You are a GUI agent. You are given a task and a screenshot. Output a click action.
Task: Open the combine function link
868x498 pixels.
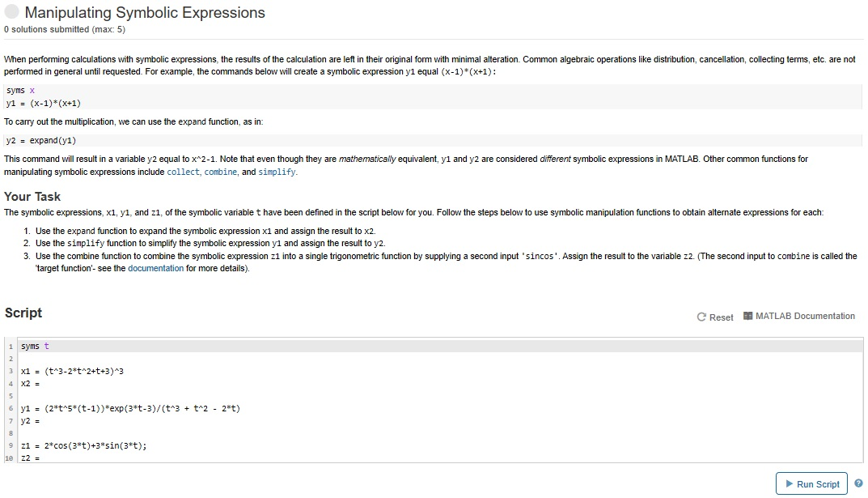(221, 172)
